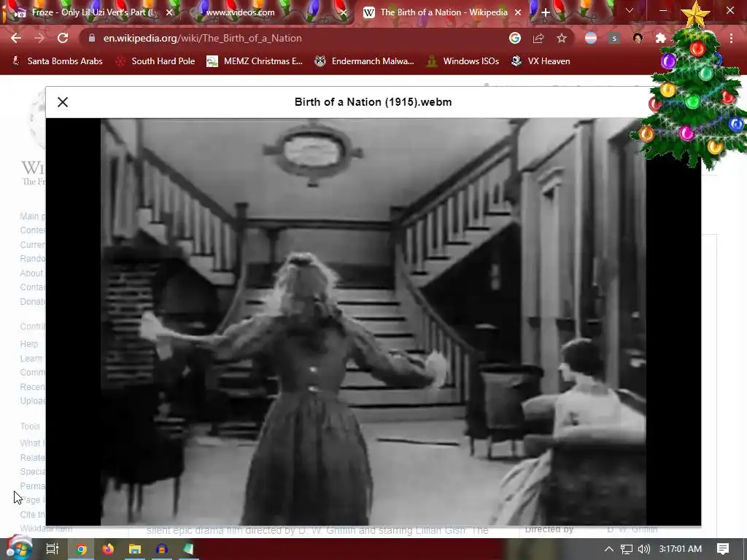747x560 pixels.
Task: Open the Windows Start menu
Action: point(19,548)
